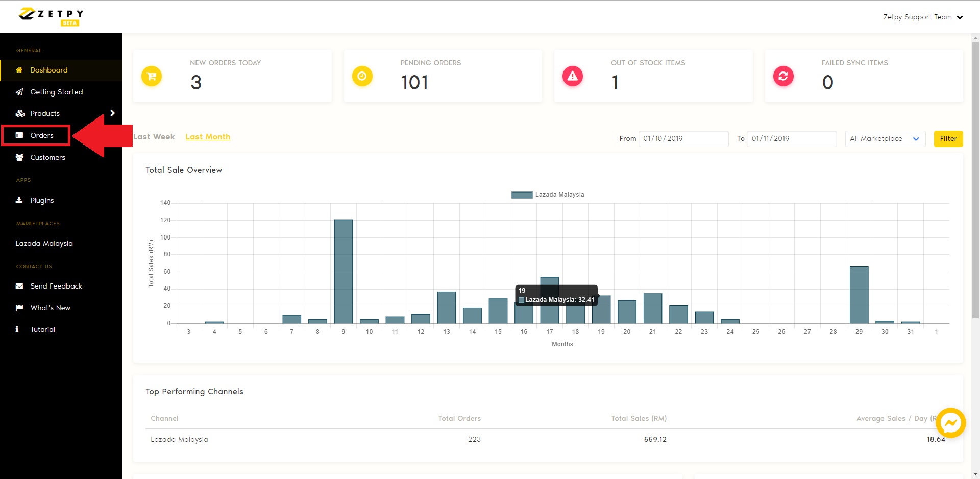Viewport: 980px width, 479px height.
Task: Click the What's New flag icon
Action: (19, 308)
